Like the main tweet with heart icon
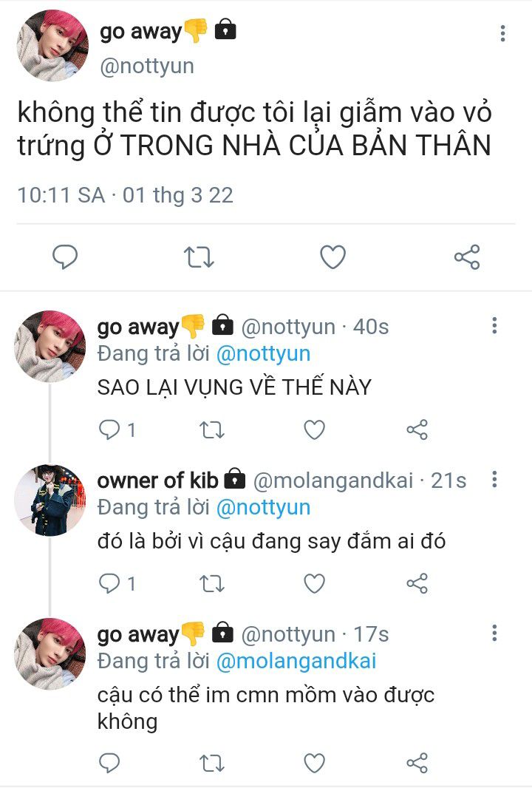Viewport: 532px width, 788px height. pos(333,257)
